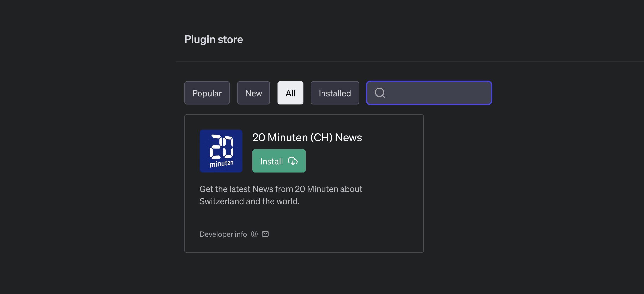This screenshot has height=294, width=644.
Task: Click the Developer info label
Action: coord(223,234)
